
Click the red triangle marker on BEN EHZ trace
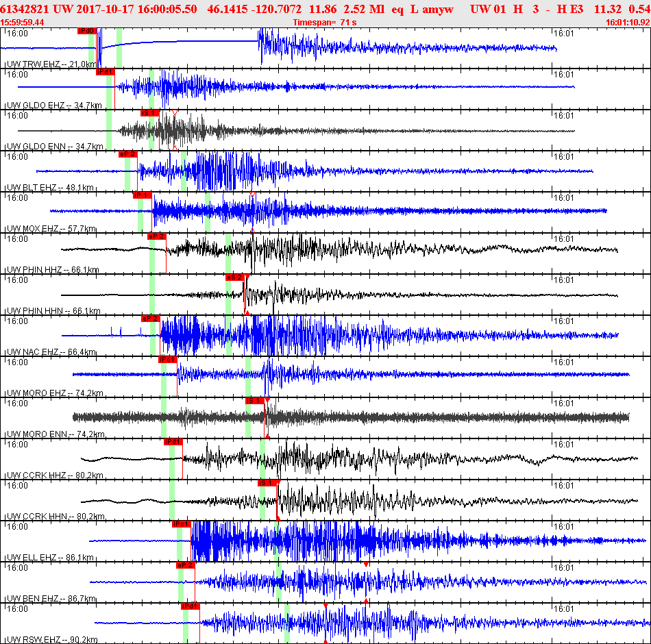click(366, 565)
